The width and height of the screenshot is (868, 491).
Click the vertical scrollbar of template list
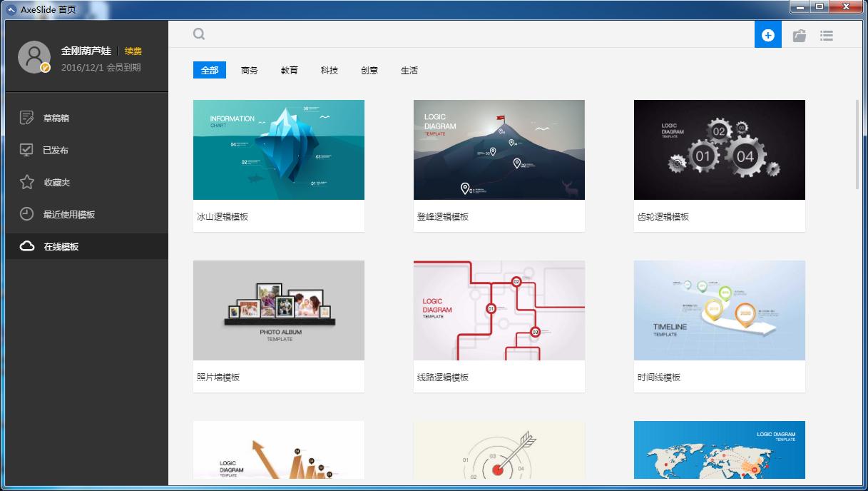[858, 145]
